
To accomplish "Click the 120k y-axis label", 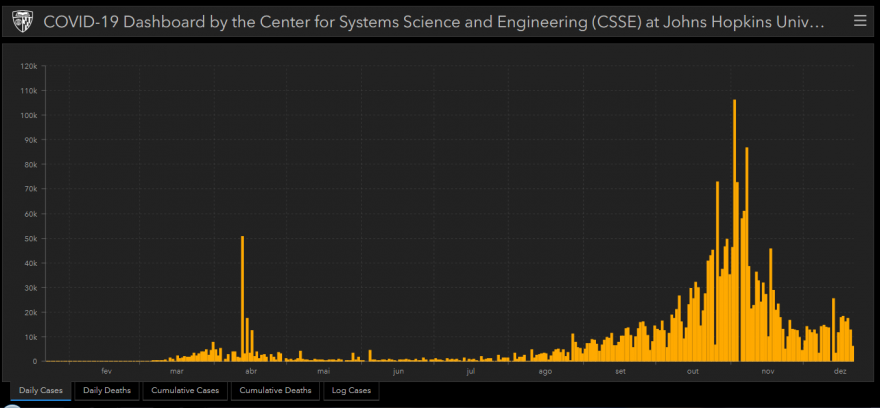I will tap(29, 66).
